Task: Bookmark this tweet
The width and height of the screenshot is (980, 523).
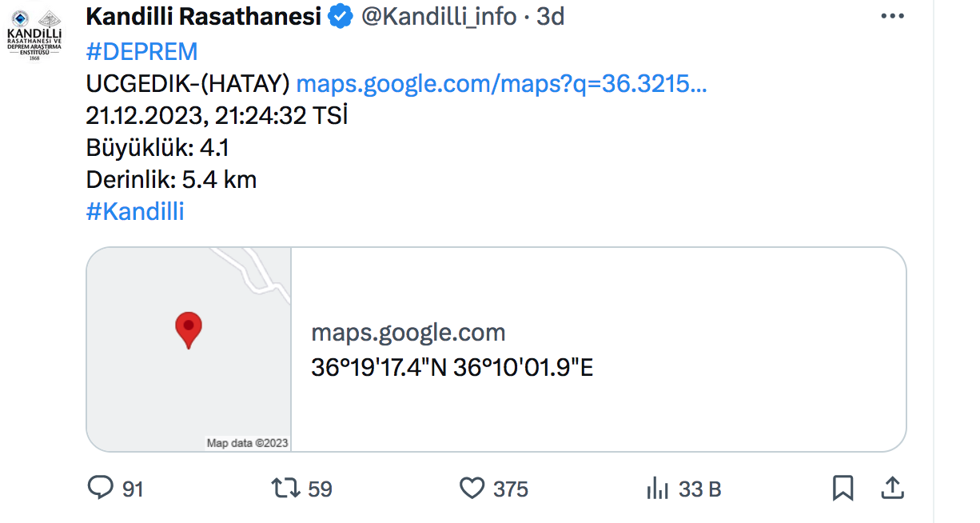Action: point(843,488)
